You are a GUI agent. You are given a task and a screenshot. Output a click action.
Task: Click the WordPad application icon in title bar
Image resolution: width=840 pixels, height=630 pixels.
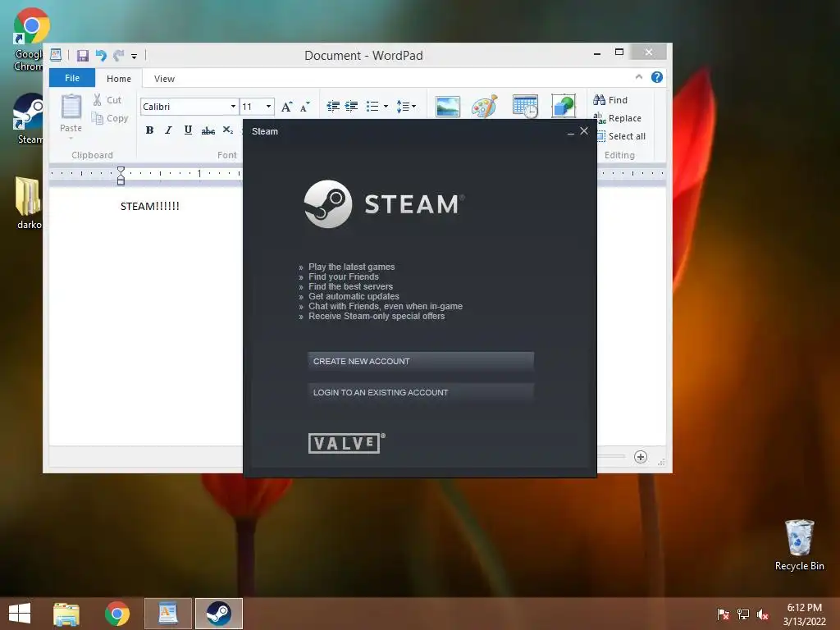(56, 55)
